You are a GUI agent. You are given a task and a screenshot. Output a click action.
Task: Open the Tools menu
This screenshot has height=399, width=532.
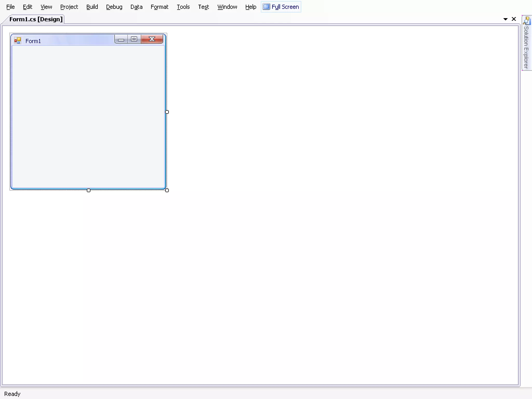point(183,7)
